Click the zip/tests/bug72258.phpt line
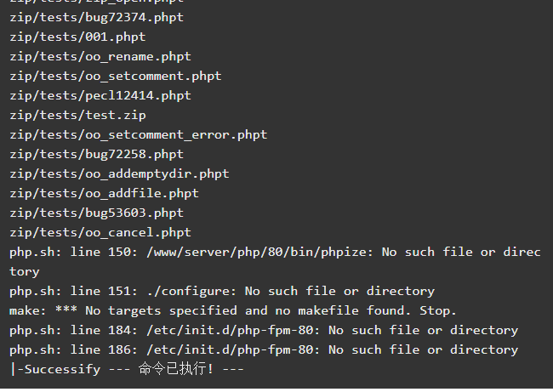The height and width of the screenshot is (392, 553). click(x=97, y=155)
